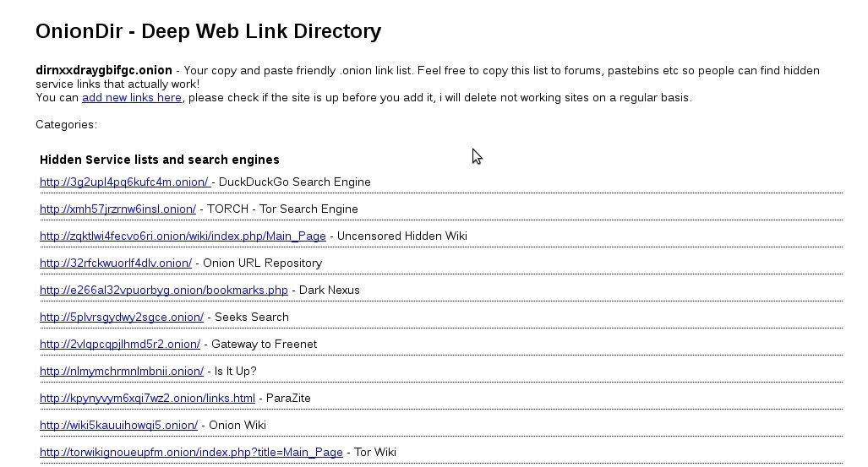Click the 'Uncensored Hidden Wiki' description text

point(401,236)
